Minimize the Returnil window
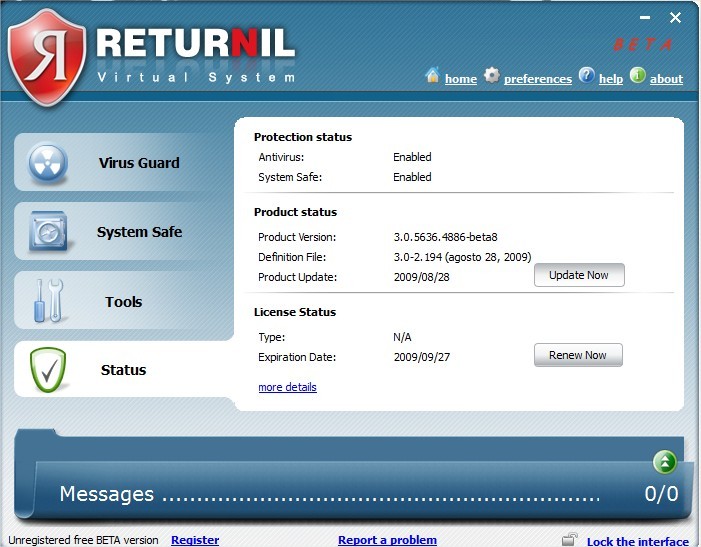 (645, 18)
